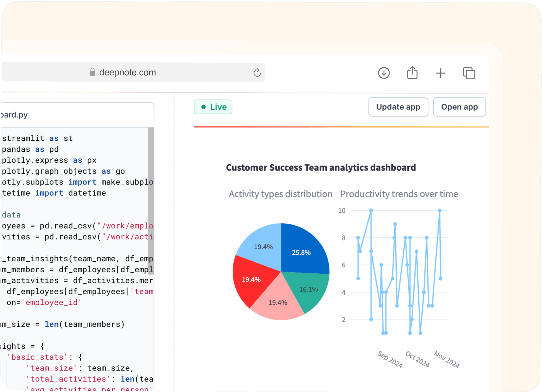Click the green Live status badge
This screenshot has height=392, width=542.
[213, 107]
